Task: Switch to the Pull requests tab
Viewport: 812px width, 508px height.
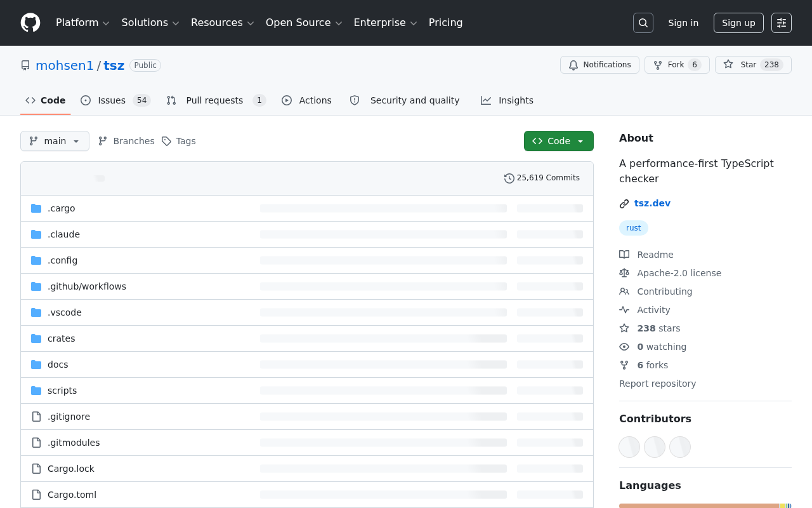Action: [x=216, y=100]
